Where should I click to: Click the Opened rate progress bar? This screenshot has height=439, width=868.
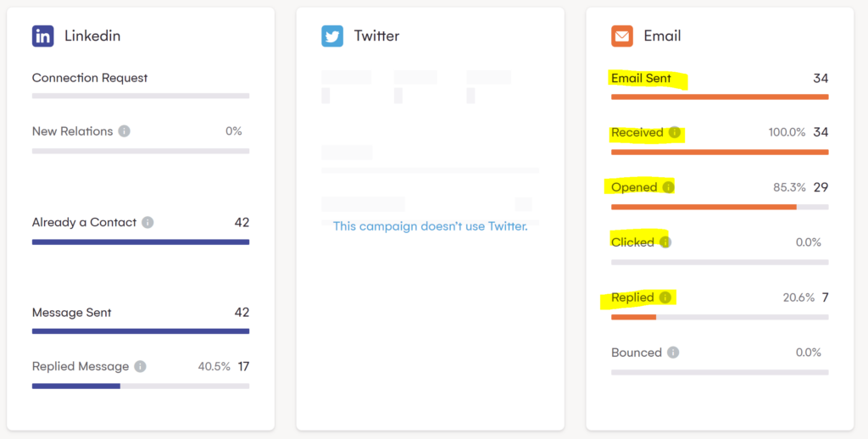[x=720, y=207]
